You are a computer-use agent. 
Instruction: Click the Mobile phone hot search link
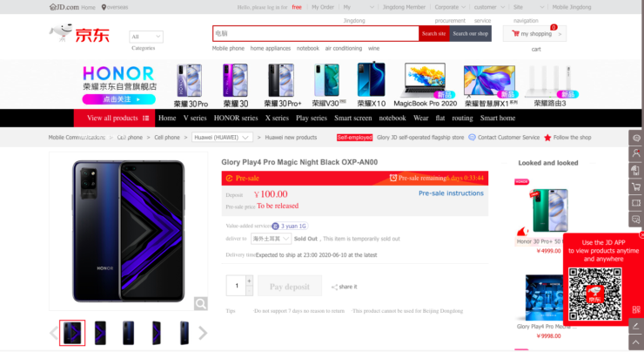click(x=228, y=49)
